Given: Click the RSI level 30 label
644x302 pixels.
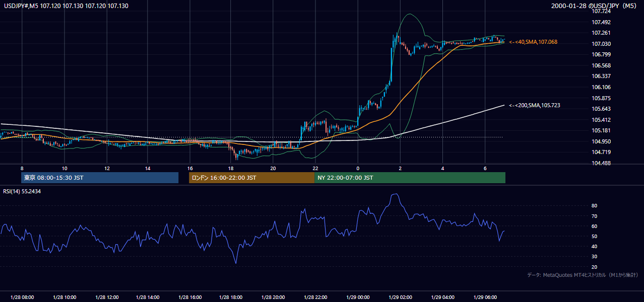Looking at the screenshot, I should point(595,257).
